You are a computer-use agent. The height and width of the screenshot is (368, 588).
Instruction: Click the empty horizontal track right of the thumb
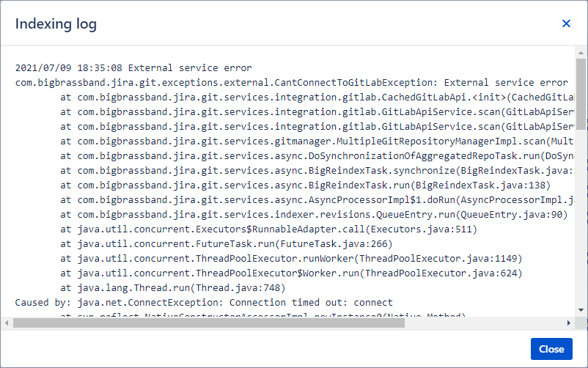[x=485, y=323]
